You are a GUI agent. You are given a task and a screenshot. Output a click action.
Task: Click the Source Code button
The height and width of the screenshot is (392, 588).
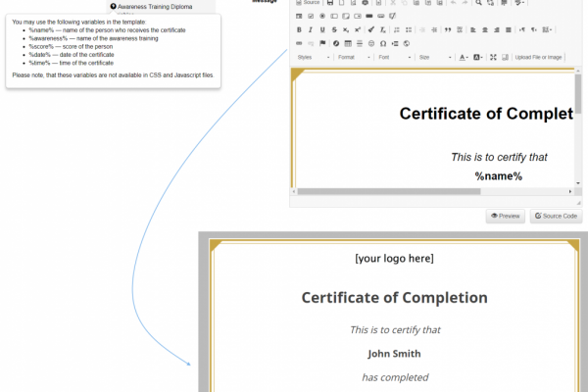557,216
